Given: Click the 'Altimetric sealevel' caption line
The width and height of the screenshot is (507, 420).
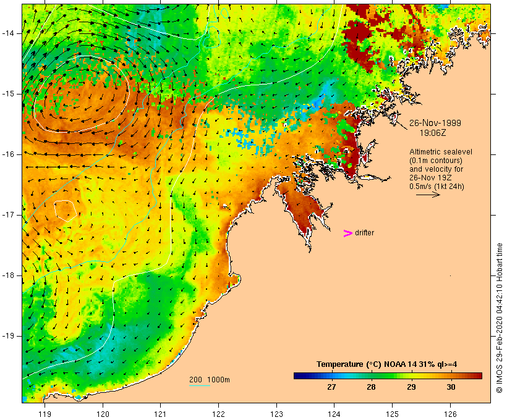Looking at the screenshot, I should [441, 151].
